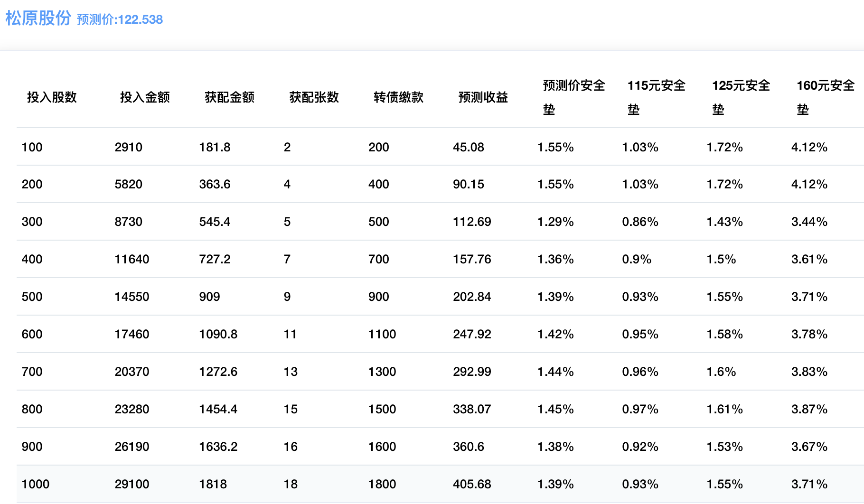Image resolution: width=864 pixels, height=504 pixels.
Task: Select the 转债缴款 column header
Action: click(x=398, y=97)
